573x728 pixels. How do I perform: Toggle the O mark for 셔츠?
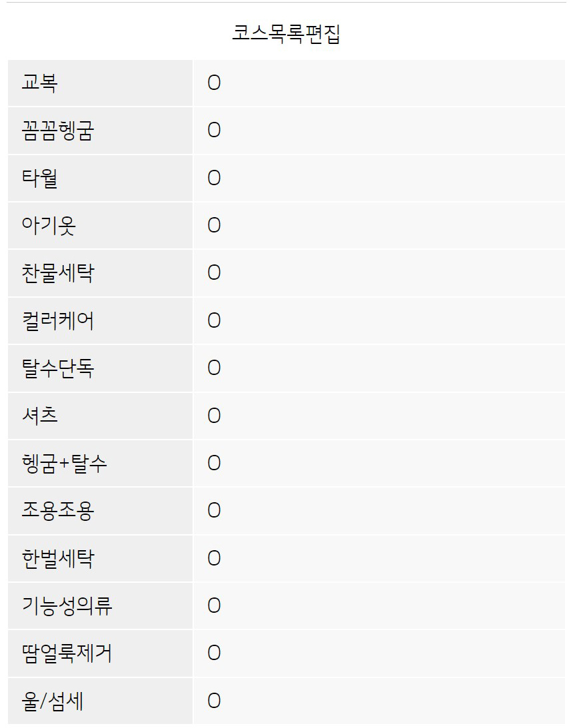pos(214,416)
